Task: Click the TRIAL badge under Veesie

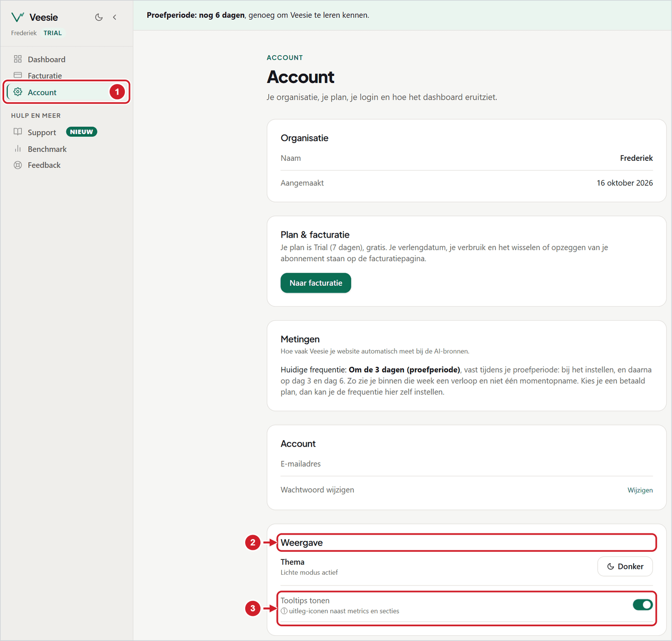Action: tap(53, 33)
